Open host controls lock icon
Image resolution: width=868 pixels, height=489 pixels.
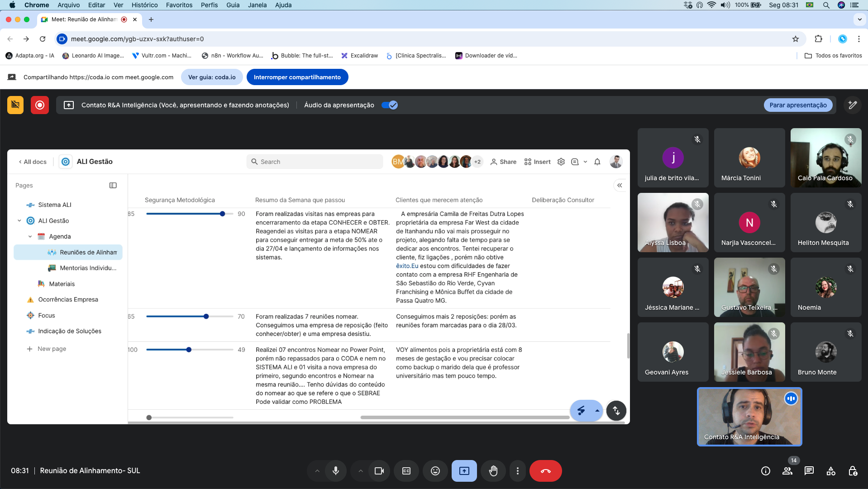pyautogui.click(x=853, y=471)
